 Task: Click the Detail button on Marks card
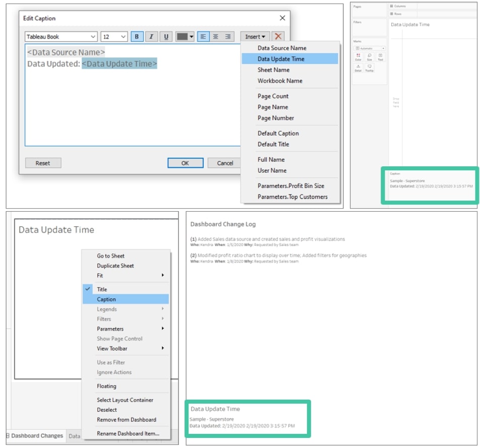tap(358, 68)
